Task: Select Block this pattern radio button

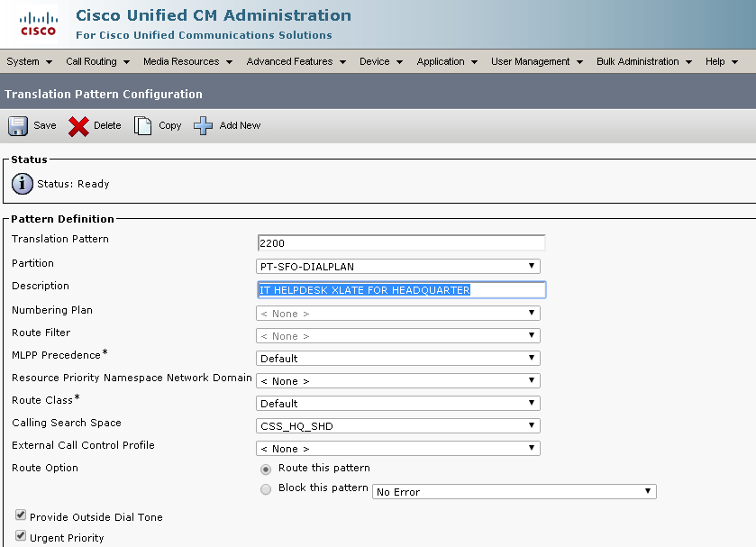Action: (266, 489)
